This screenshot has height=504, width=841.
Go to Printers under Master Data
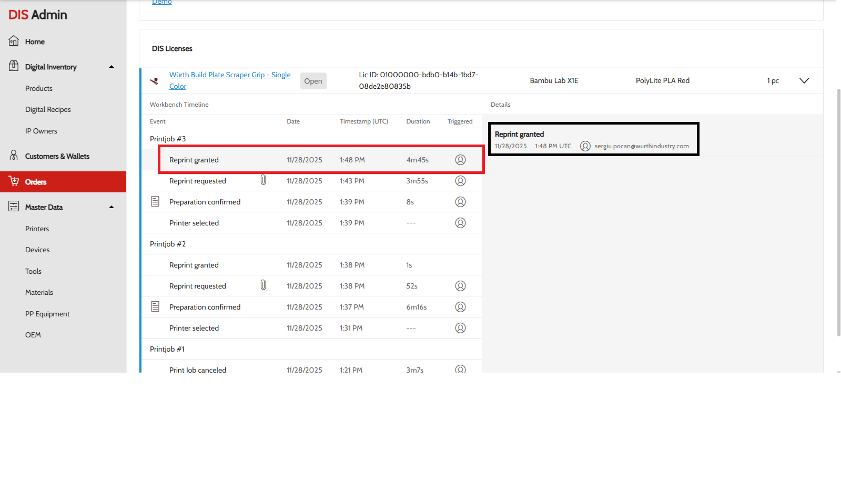pos(37,229)
